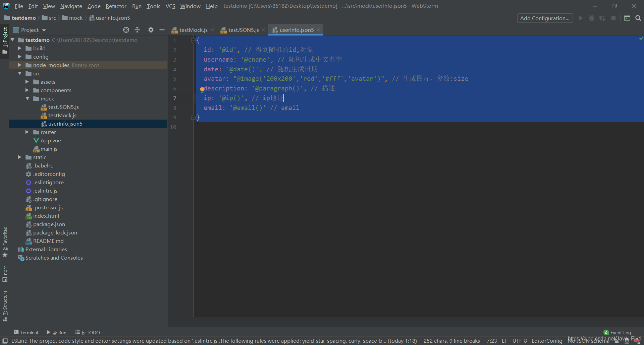Expand the node_modules folder

pos(20,65)
